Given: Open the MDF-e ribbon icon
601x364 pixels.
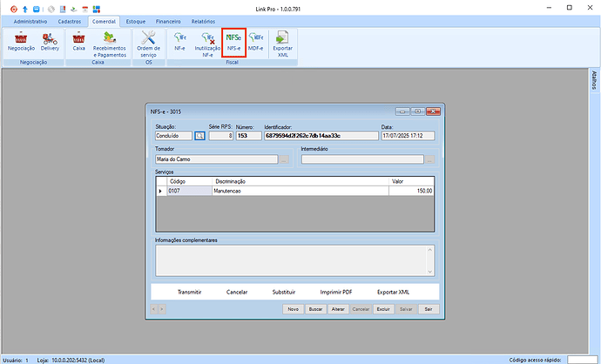Looking at the screenshot, I should (256, 38).
